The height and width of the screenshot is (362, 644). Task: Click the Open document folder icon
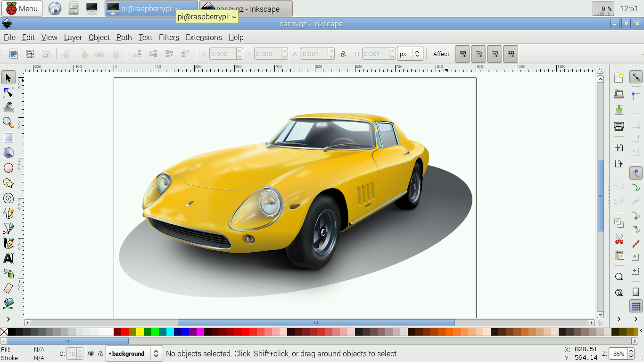[x=619, y=94]
